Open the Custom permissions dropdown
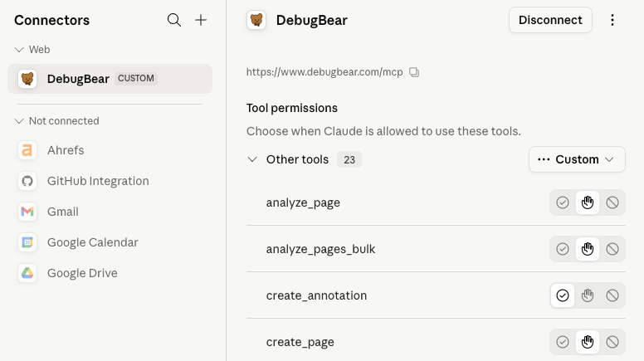 577,159
